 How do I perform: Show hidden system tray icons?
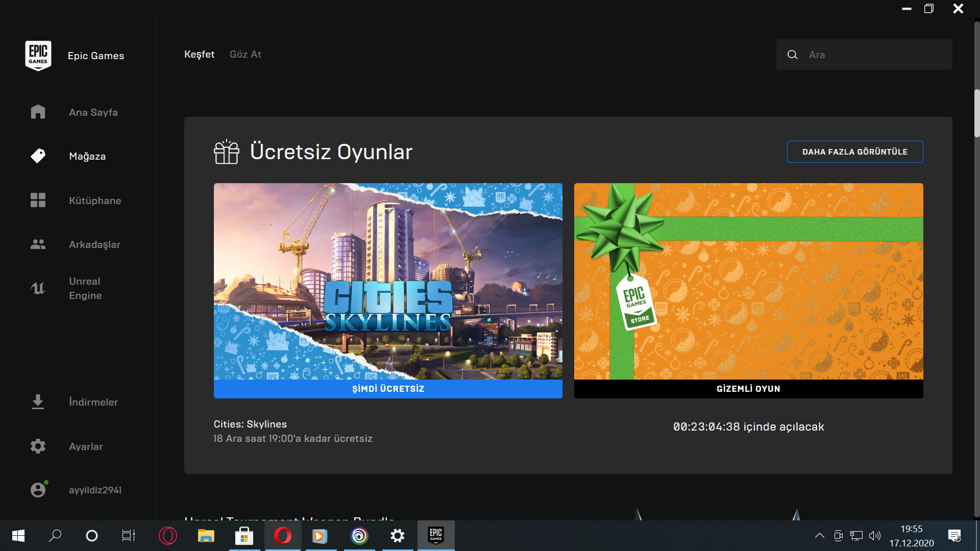pos(820,536)
